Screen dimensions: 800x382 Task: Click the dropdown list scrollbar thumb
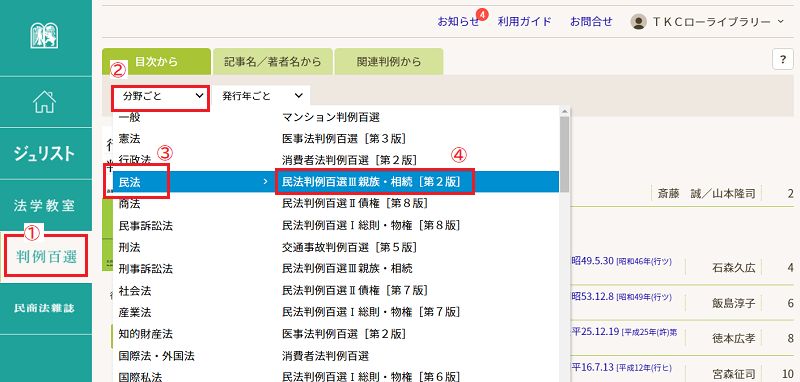pyautogui.click(x=564, y=155)
